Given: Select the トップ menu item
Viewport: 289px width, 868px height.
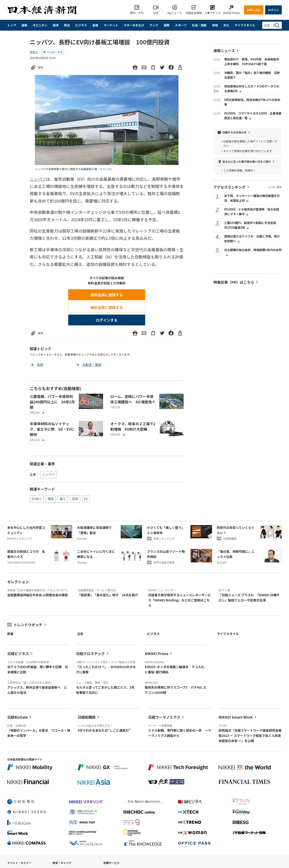Looking at the screenshot, I should click(12, 25).
